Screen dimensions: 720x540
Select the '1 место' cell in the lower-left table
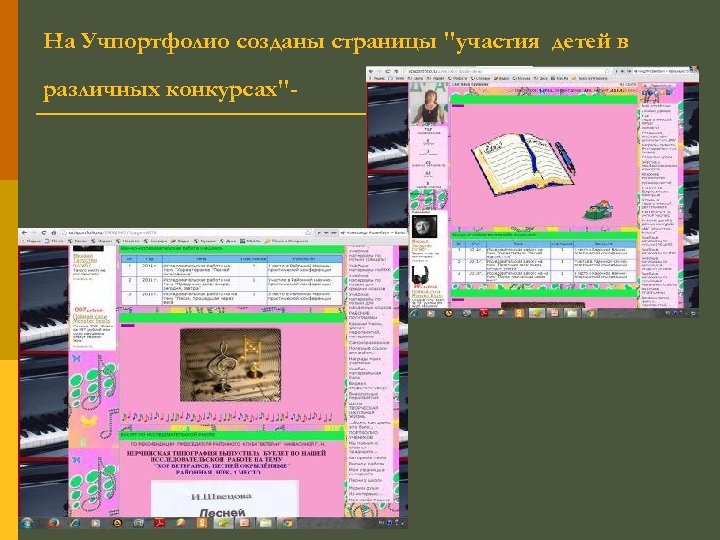pyautogui.click(x=305, y=269)
